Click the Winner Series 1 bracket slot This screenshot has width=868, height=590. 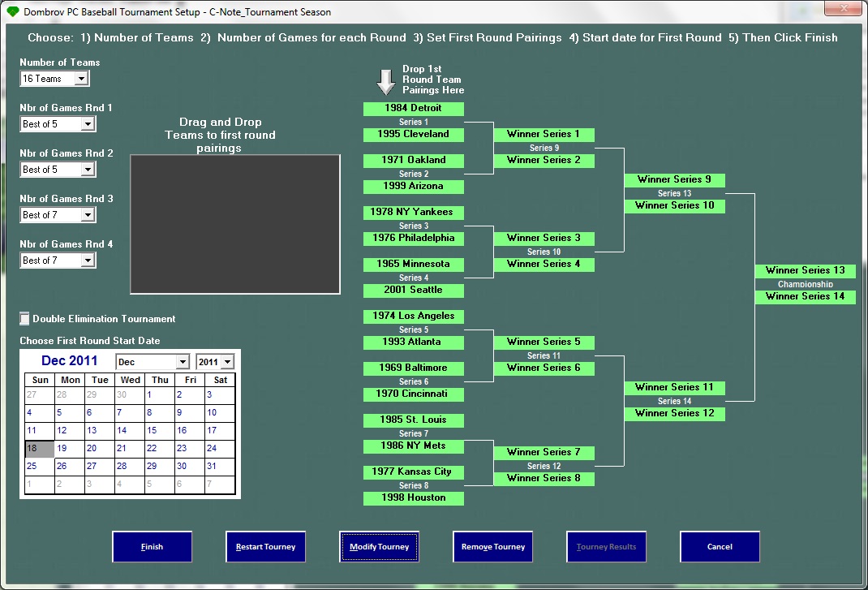(544, 134)
